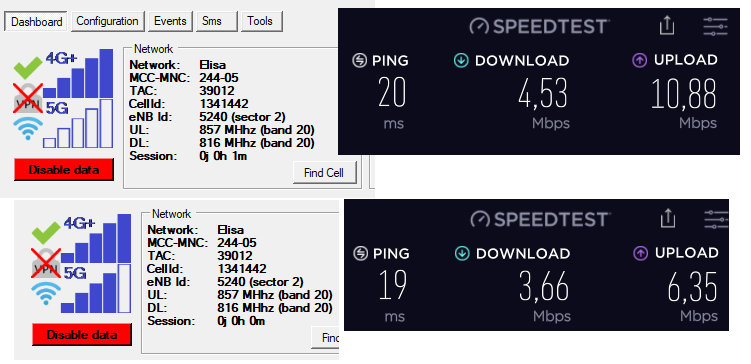This screenshot has height=364, width=751.
Task: Click the crossed-out VPN lock icon in top panel
Action: [28, 98]
